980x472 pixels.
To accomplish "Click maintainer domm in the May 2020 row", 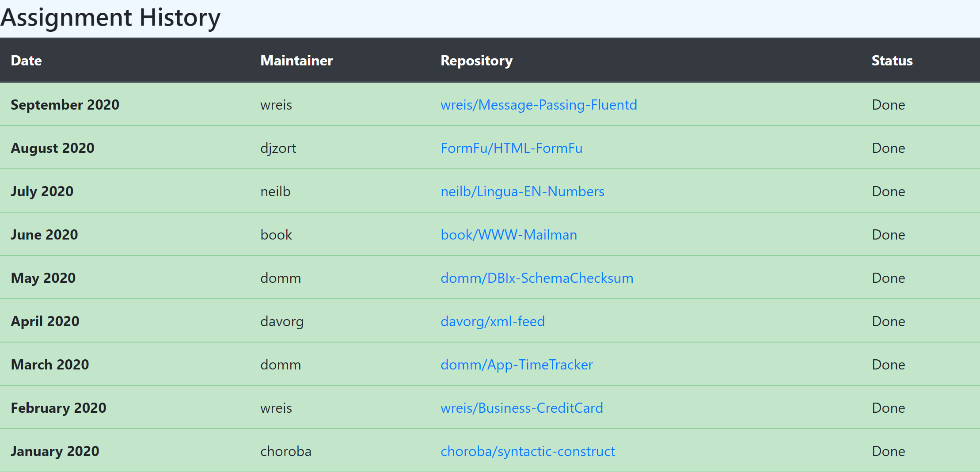I will coord(281,278).
